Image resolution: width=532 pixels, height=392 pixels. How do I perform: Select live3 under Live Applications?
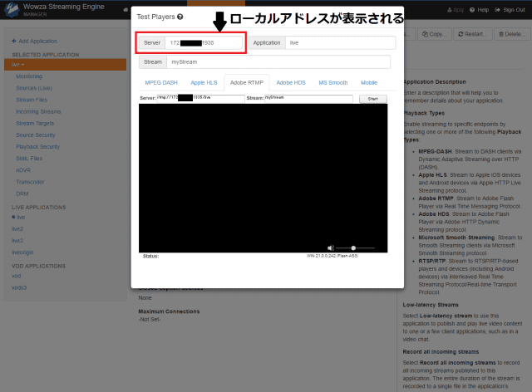point(17,240)
